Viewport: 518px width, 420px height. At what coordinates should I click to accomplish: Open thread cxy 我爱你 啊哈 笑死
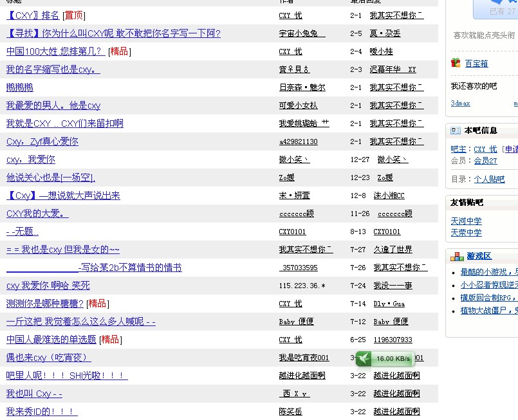[48, 286]
